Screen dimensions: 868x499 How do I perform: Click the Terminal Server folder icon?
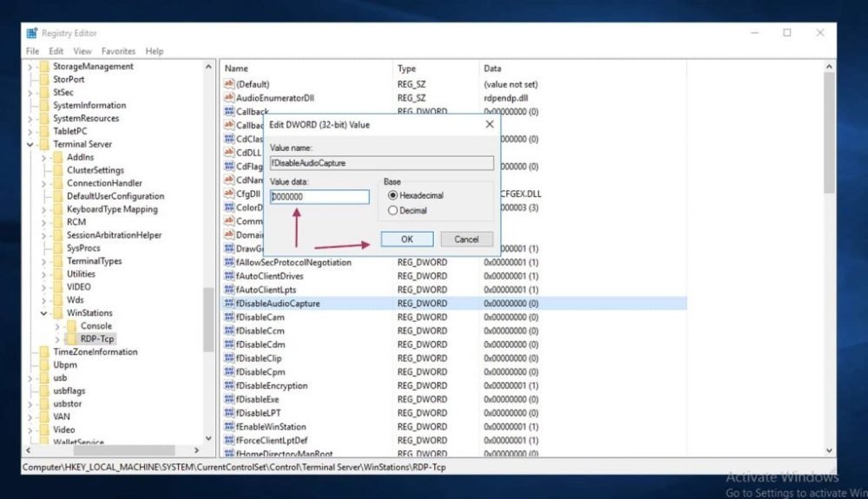(x=43, y=144)
